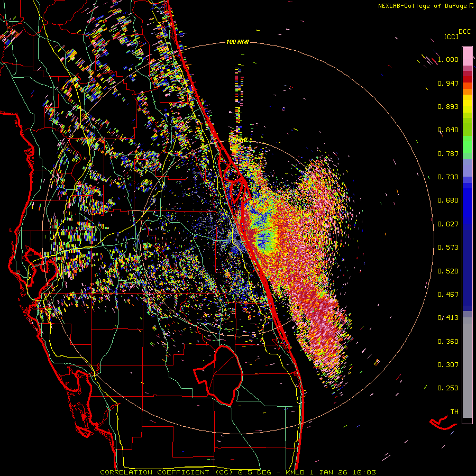The width and height of the screenshot is (476, 476).
Task: Click the 0.627 scale value
Action: (448, 224)
